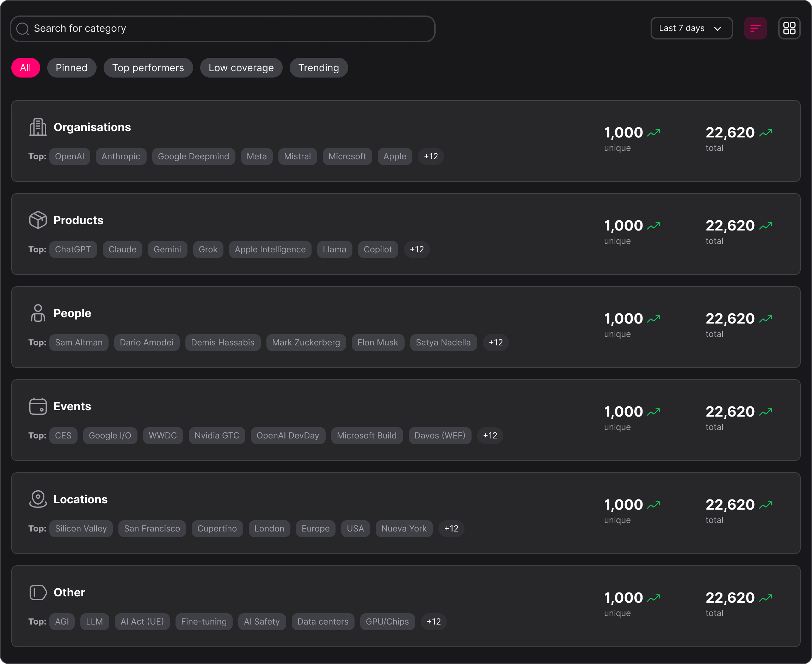Screen dimensions: 812x664
Task: Expand +12 more in People
Action: click(495, 342)
